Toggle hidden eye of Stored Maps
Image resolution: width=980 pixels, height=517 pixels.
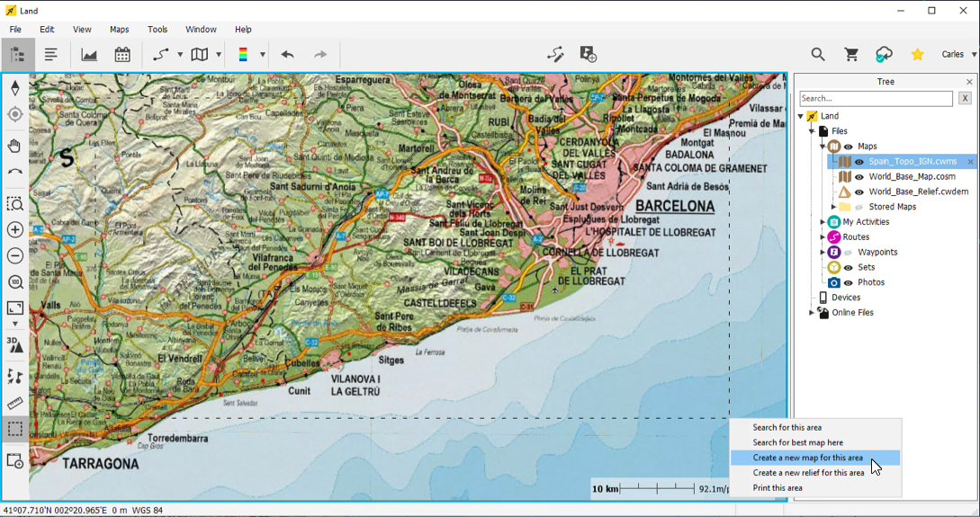859,208
